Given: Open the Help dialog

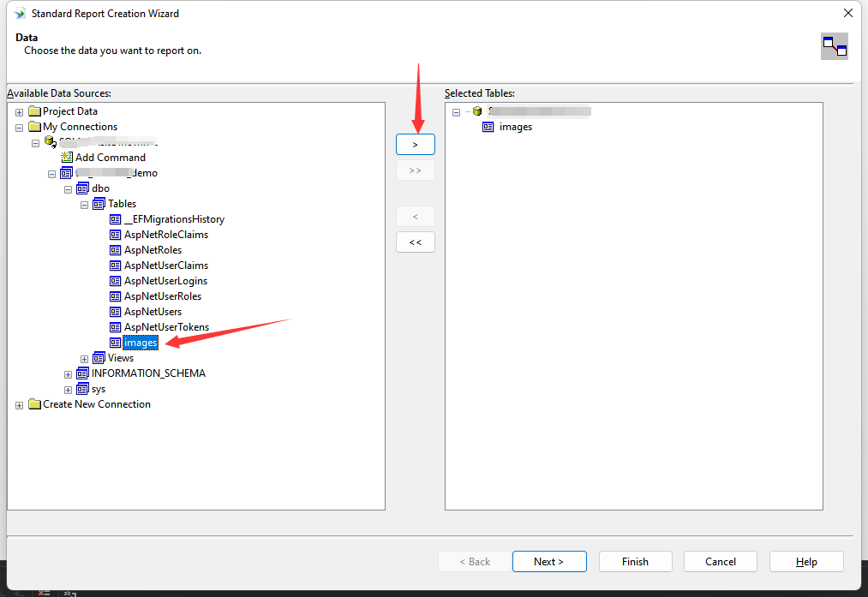Looking at the screenshot, I should (x=805, y=561).
